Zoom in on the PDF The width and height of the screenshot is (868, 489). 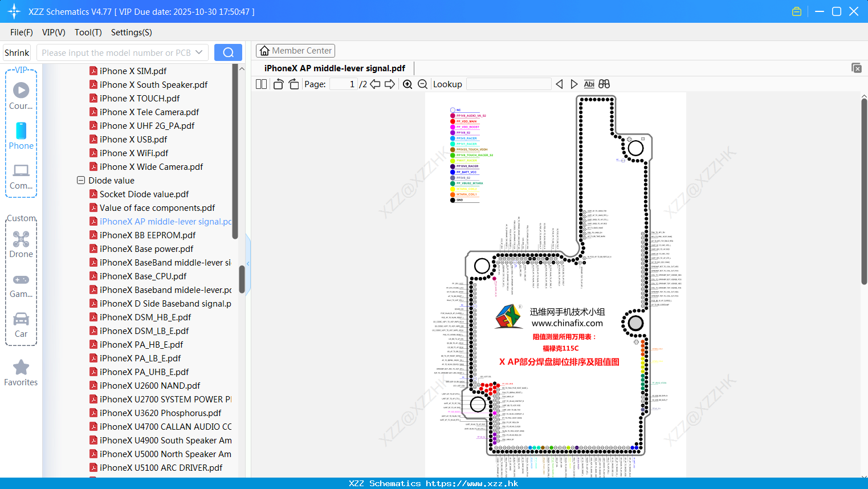pyautogui.click(x=407, y=84)
